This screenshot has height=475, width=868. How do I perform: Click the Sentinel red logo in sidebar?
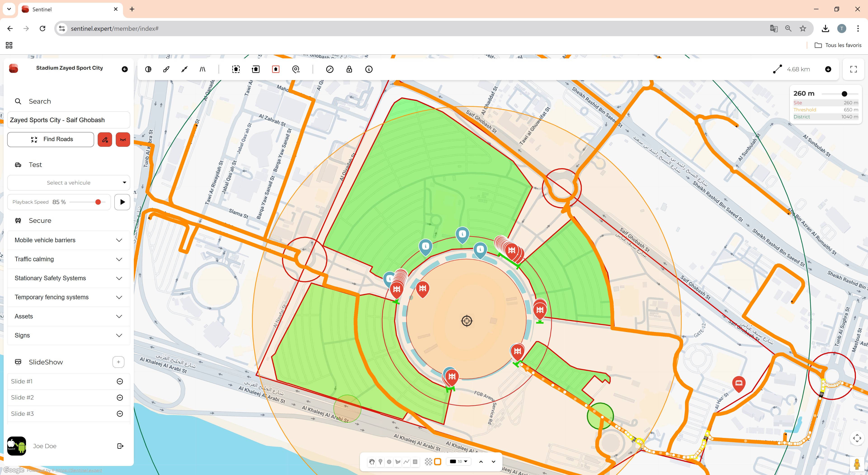[x=14, y=69]
